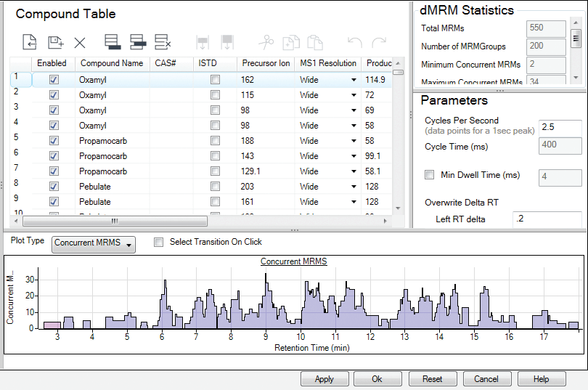Open the Plot Type Concurrent MRMS dropdown
588x390 pixels.
coord(94,245)
